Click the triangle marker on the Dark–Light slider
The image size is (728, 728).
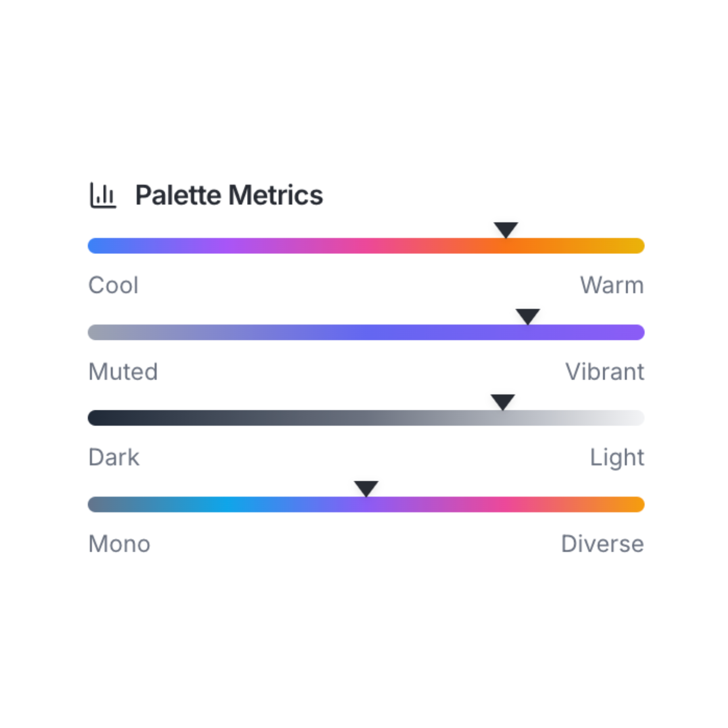click(502, 401)
